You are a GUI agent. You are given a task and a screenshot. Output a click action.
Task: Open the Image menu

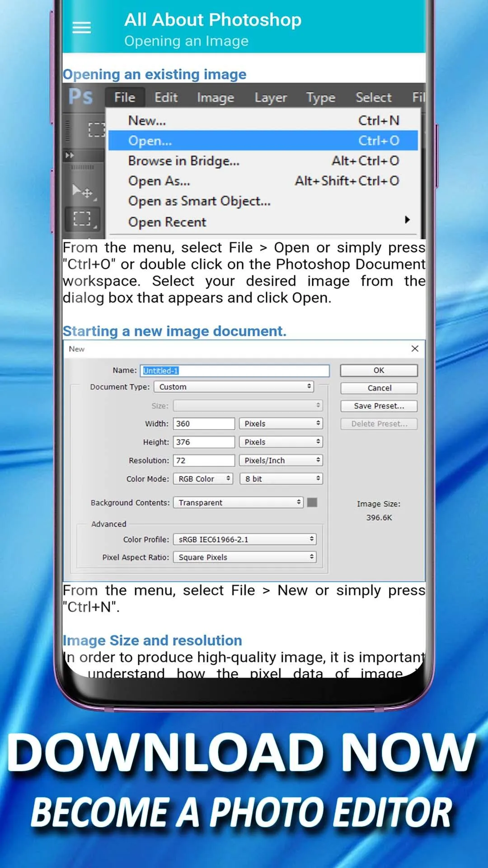pyautogui.click(x=216, y=98)
